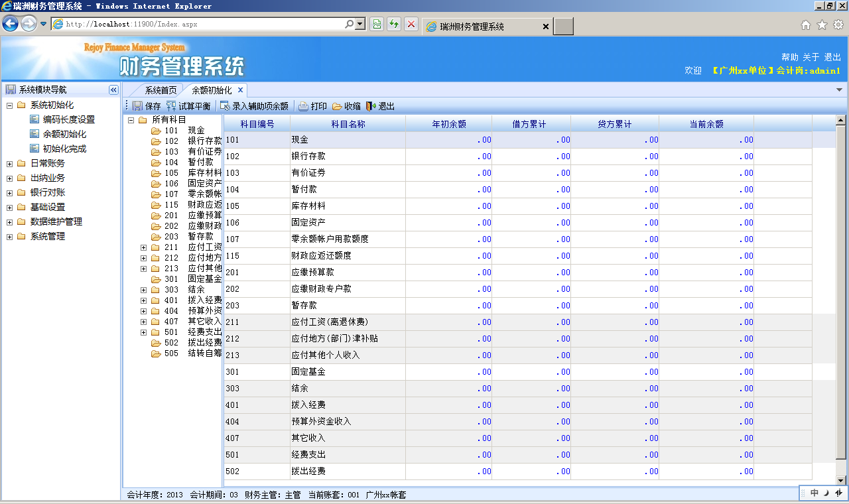Click the toolbar 退出 exit door icon
Image resolution: width=849 pixels, height=504 pixels.
point(371,106)
